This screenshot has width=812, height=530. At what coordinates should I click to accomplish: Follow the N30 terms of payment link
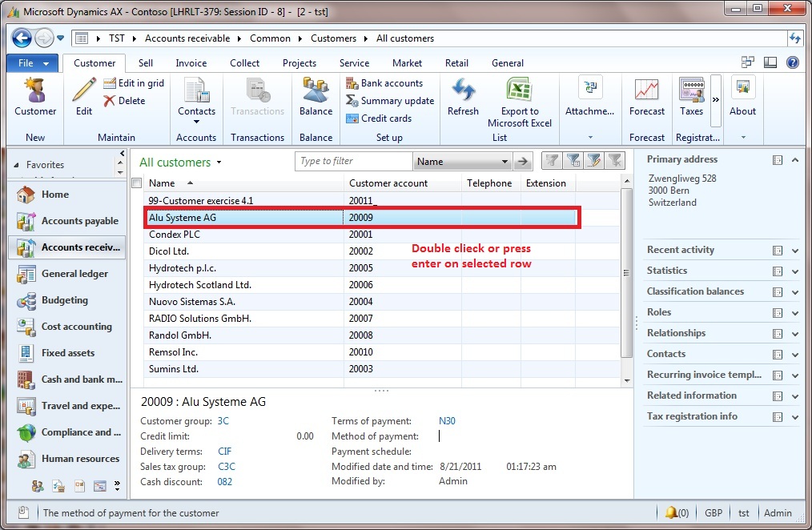(447, 421)
